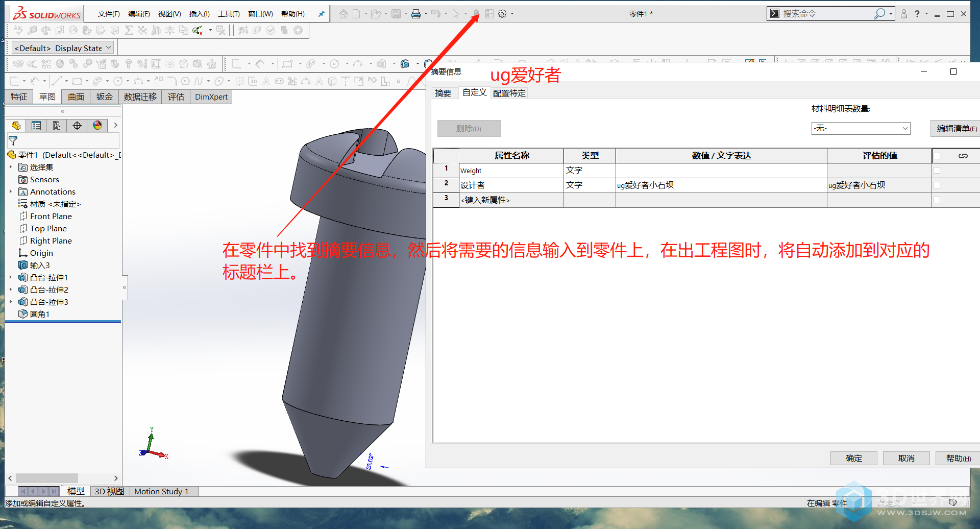
Task: Show more manager tabs with chevron arrow
Action: 115,126
